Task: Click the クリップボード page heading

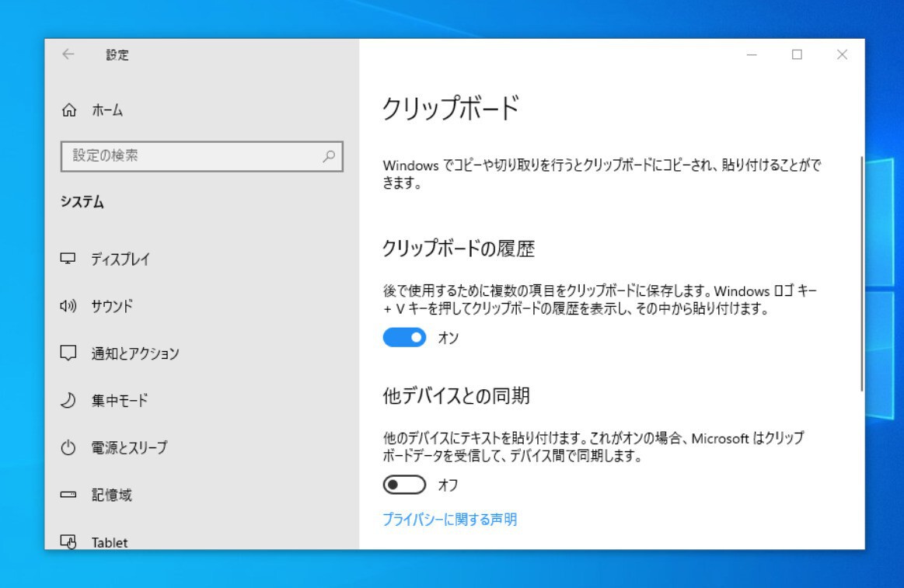Action: [x=451, y=108]
